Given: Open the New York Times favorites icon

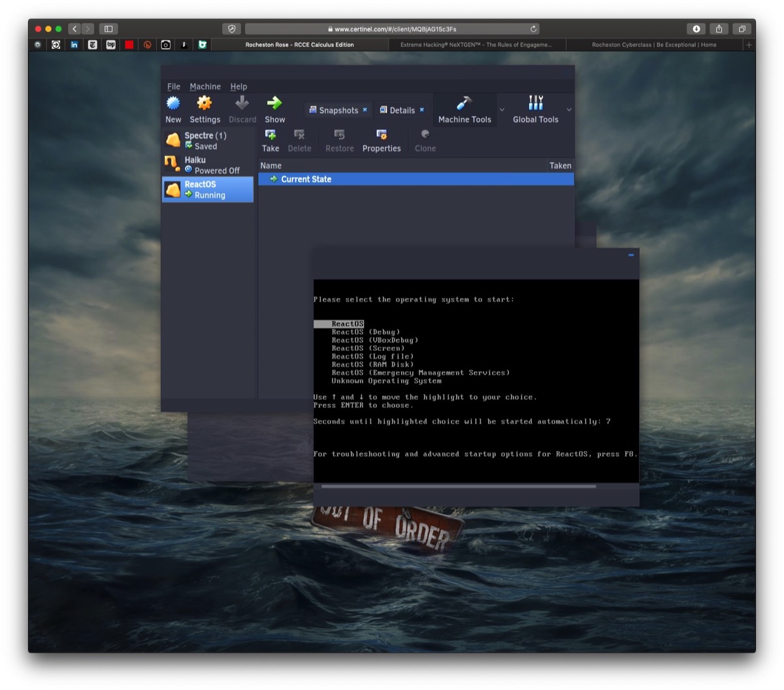Looking at the screenshot, I should click(92, 44).
